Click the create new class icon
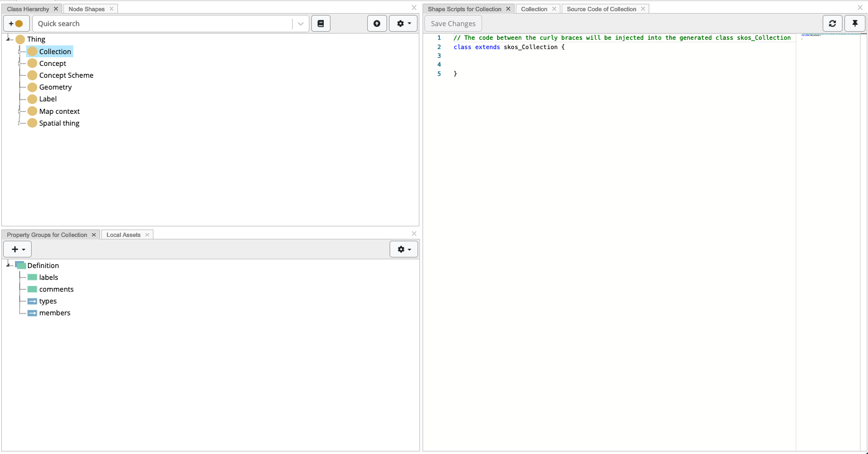This screenshot has width=868, height=454. 16,23
